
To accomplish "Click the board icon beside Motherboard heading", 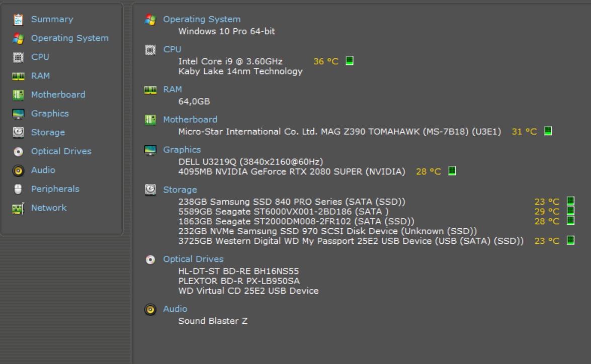I will pyautogui.click(x=150, y=120).
